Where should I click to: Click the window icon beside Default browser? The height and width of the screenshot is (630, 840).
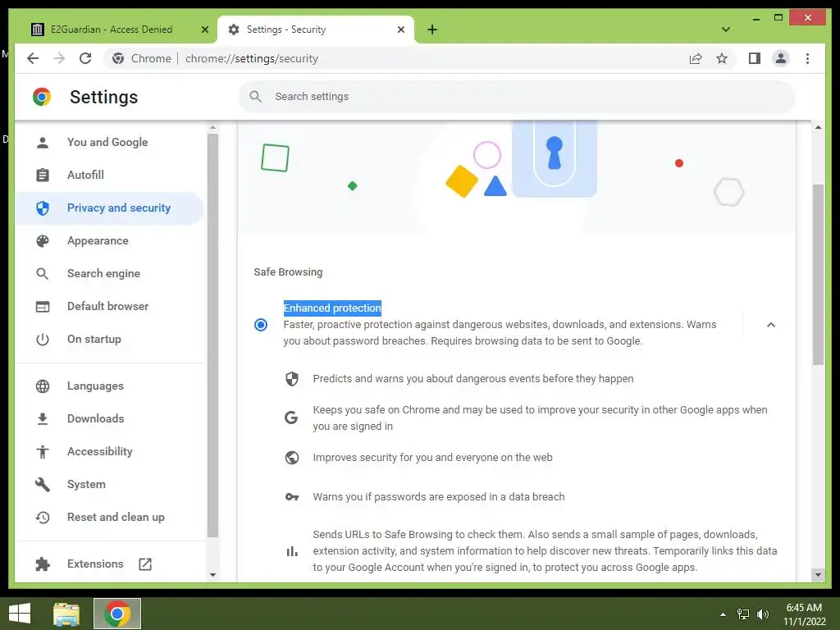click(x=43, y=307)
